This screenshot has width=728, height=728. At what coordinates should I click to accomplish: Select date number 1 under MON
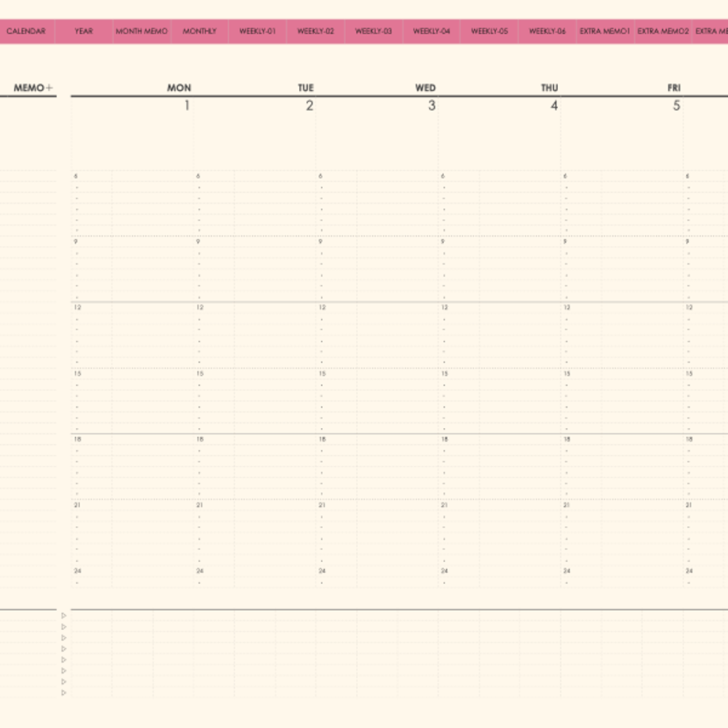(x=187, y=106)
